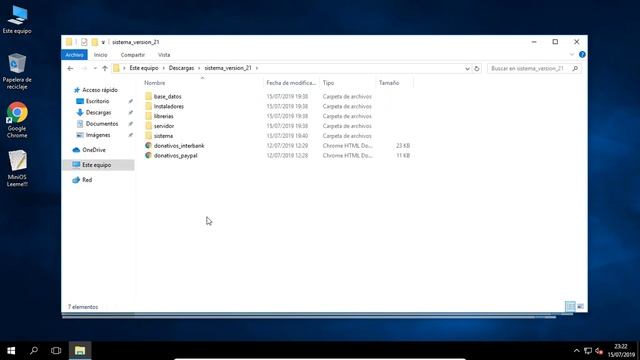The image size is (640, 360).
Task: Select Documentos in navigation pane
Action: tap(102, 124)
